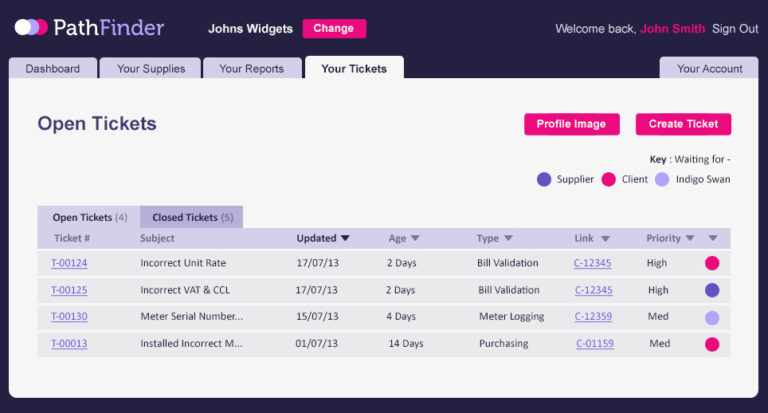
Task: Go to the Your Account tab
Action: tap(709, 69)
